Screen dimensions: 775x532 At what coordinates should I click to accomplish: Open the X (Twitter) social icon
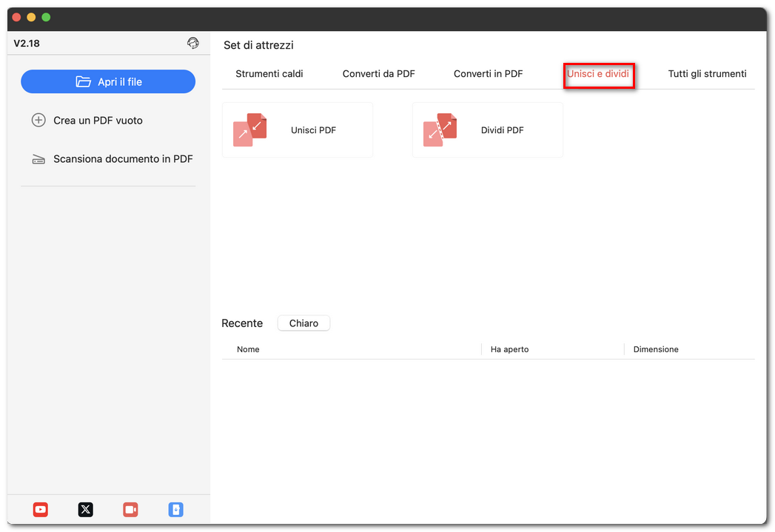pos(86,509)
